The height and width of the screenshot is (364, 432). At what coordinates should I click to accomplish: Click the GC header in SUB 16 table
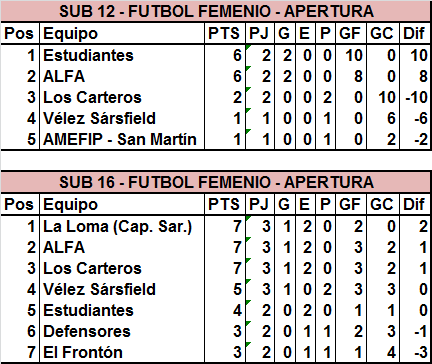point(383,204)
